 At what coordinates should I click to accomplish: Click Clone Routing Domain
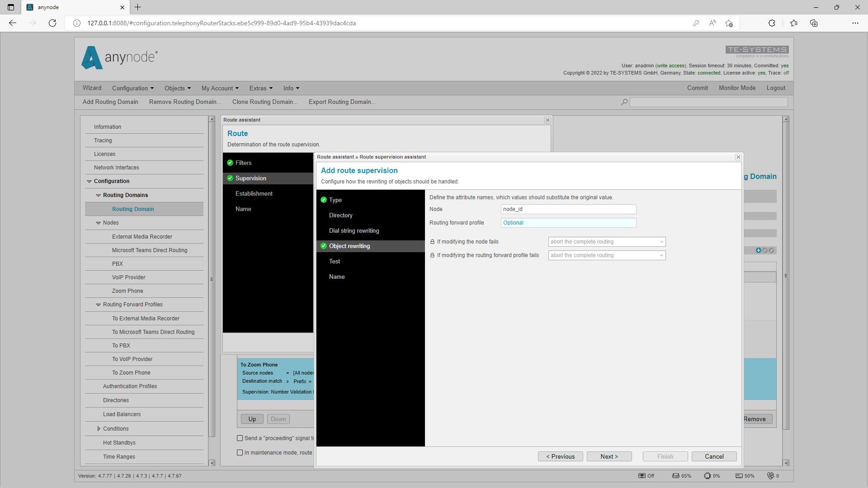(x=265, y=102)
